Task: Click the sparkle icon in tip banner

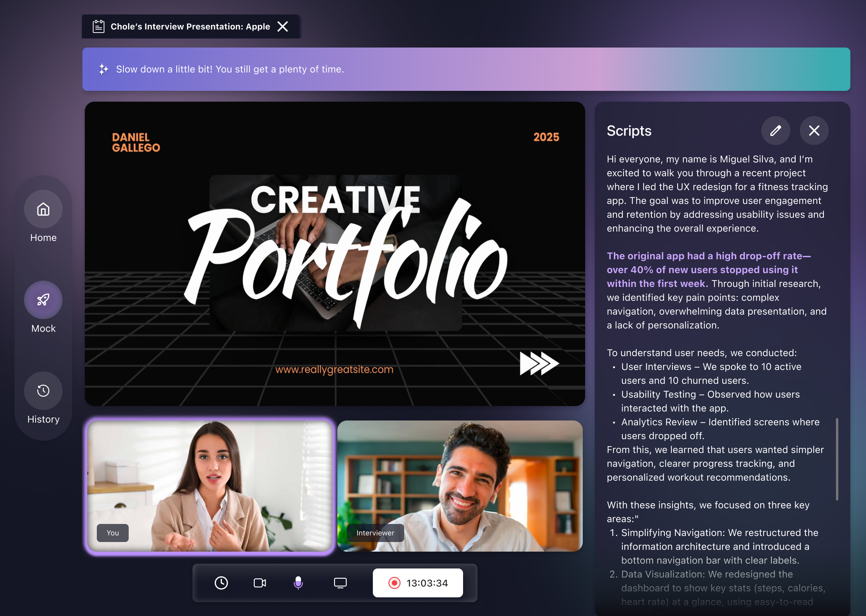Action: pyautogui.click(x=103, y=69)
